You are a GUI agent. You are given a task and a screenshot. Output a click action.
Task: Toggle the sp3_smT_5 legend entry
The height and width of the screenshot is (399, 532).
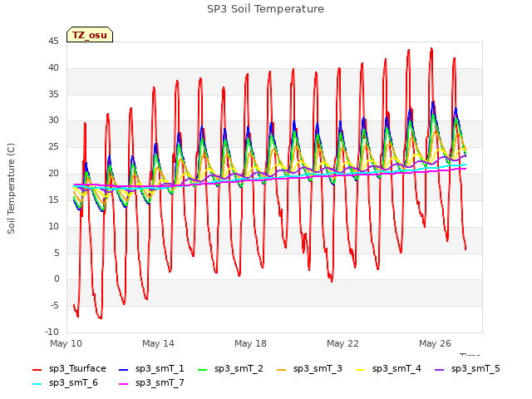pyautogui.click(x=467, y=368)
